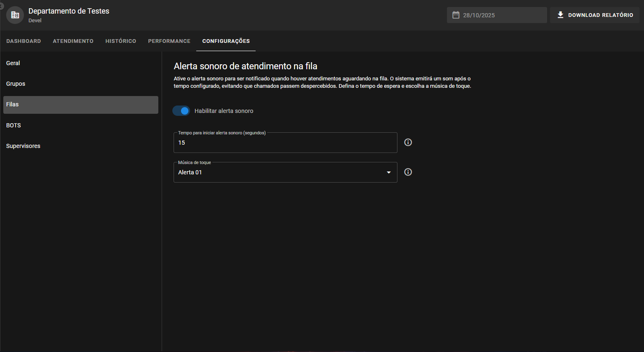Go to the Atendimento tab

coord(73,41)
